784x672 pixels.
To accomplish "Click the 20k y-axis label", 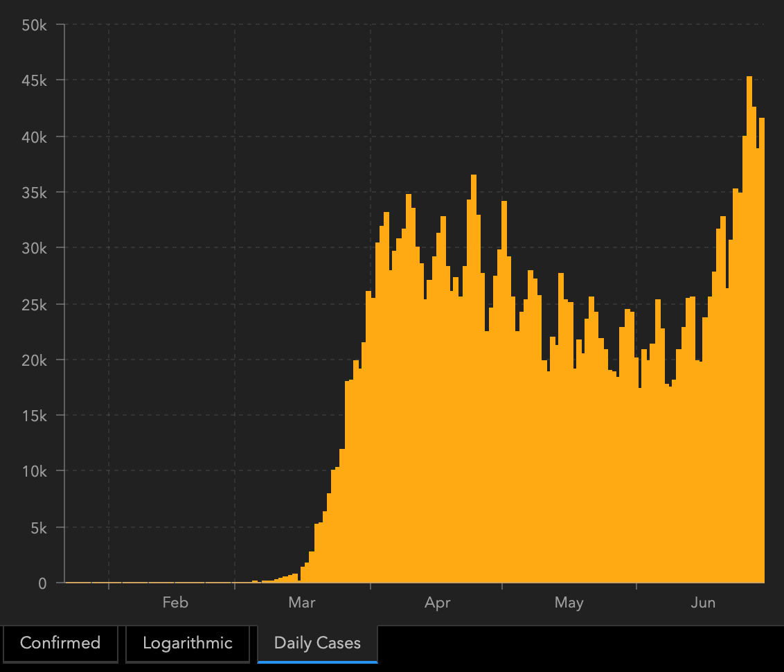I will 34,360.
